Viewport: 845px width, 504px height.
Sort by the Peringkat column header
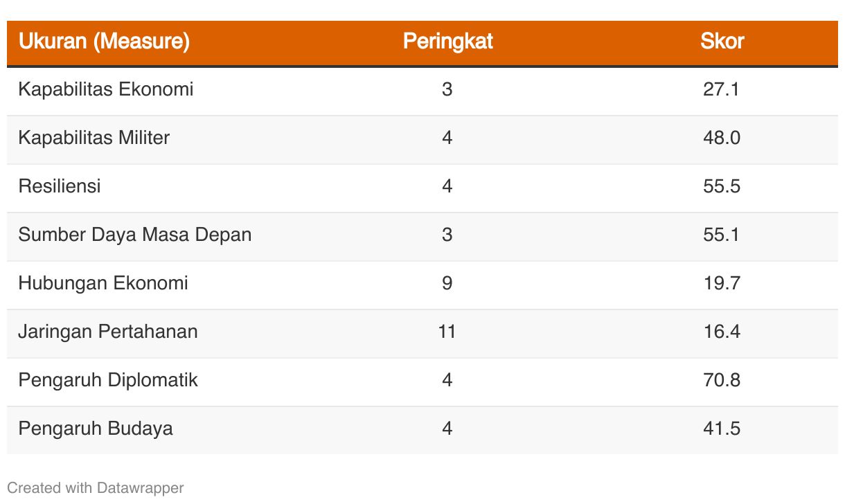[x=447, y=42]
